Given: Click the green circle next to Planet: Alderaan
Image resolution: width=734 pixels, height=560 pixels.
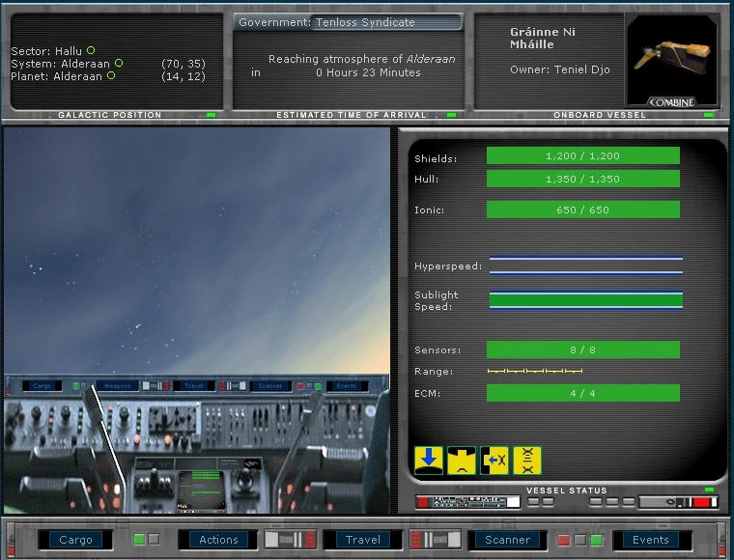Looking at the screenshot, I should (x=111, y=75).
